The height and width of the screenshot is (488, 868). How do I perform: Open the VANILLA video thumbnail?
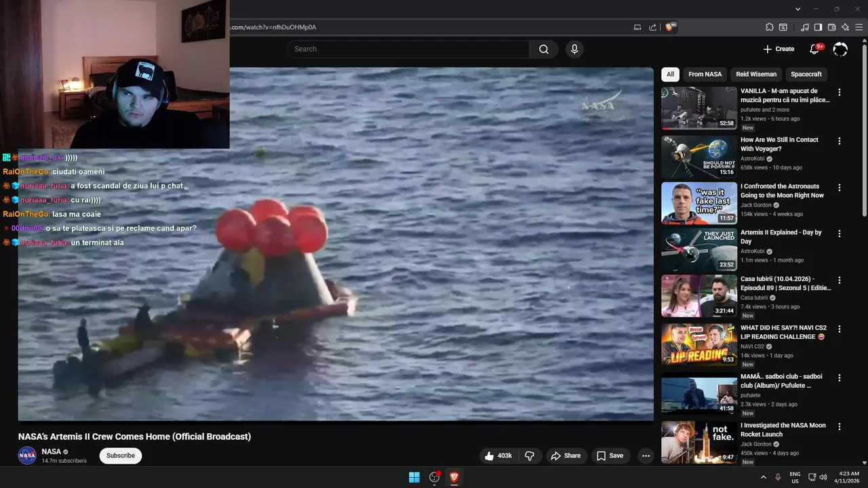(699, 108)
